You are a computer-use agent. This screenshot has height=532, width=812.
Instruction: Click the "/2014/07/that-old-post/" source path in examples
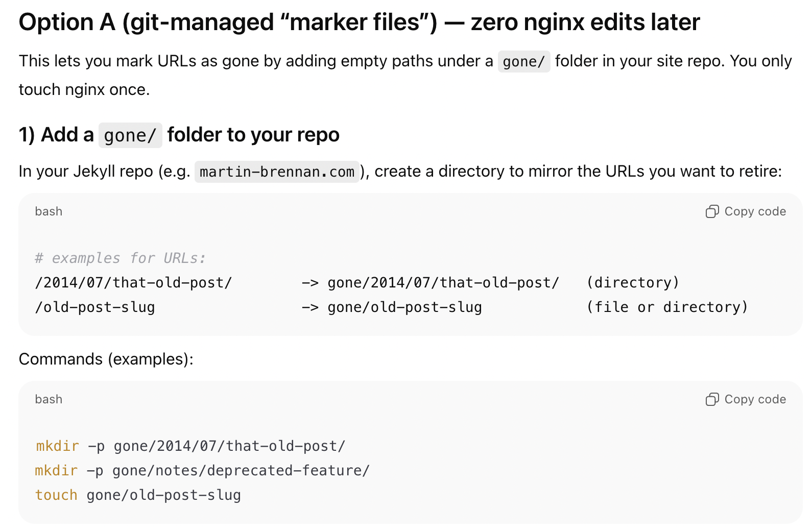click(133, 283)
